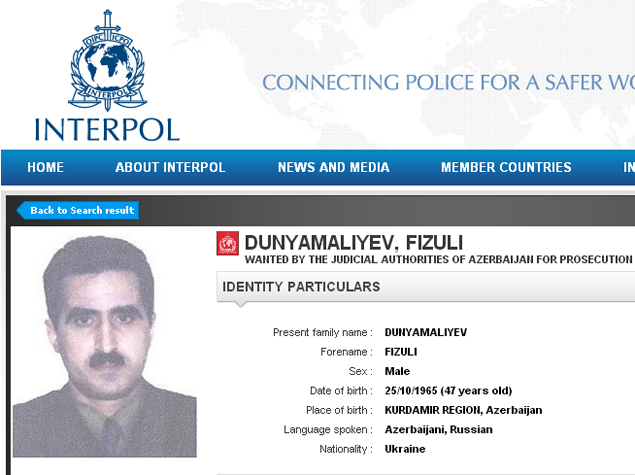Click the wanted person photo thumbnail
The width and height of the screenshot is (635, 475).
105,343
